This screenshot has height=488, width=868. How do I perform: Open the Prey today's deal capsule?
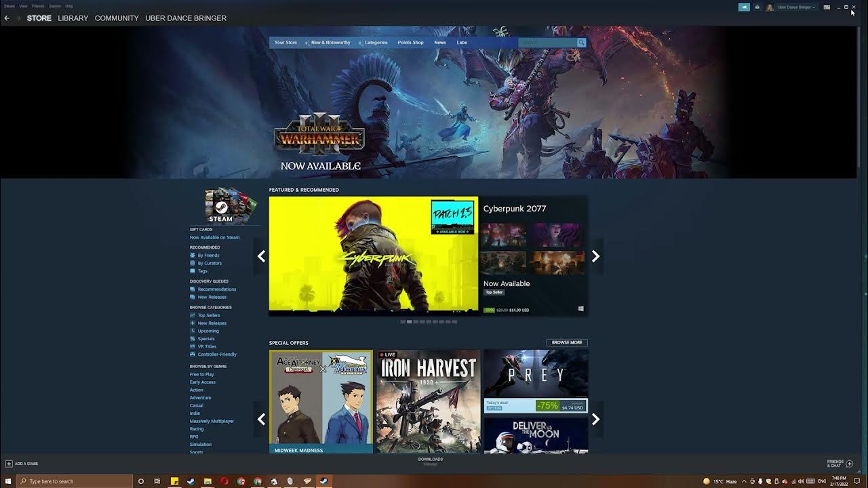tap(536, 381)
